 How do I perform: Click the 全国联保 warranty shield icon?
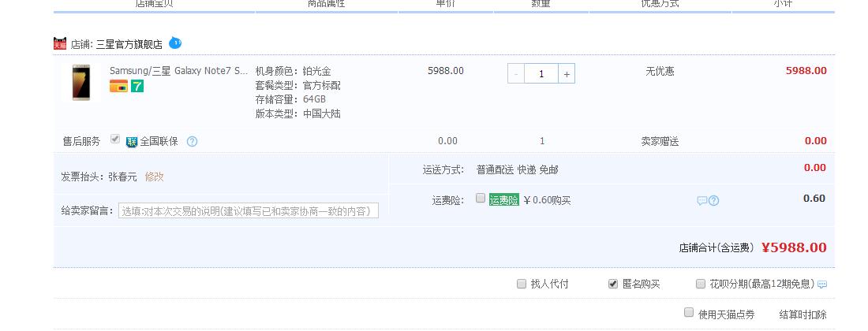click(x=132, y=141)
